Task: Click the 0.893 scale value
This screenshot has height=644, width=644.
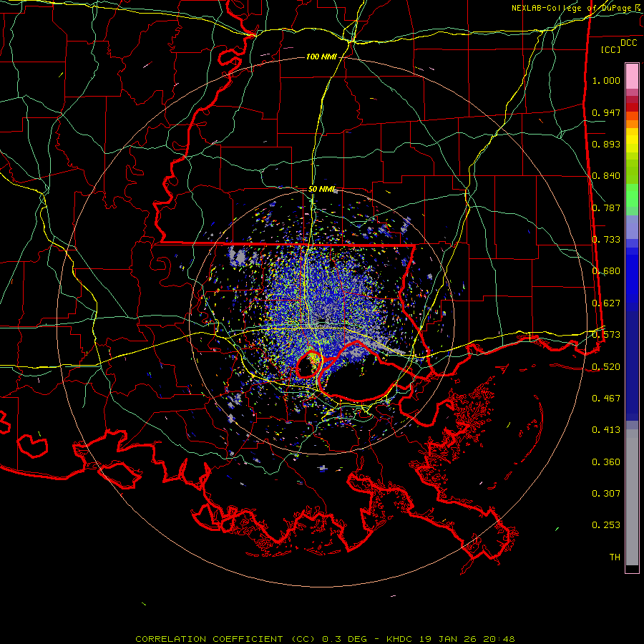Action: (606, 144)
